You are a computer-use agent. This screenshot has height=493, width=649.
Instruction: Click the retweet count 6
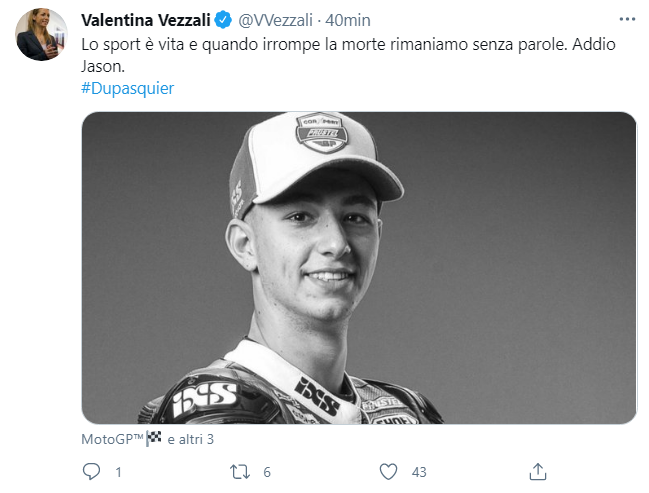(267, 472)
